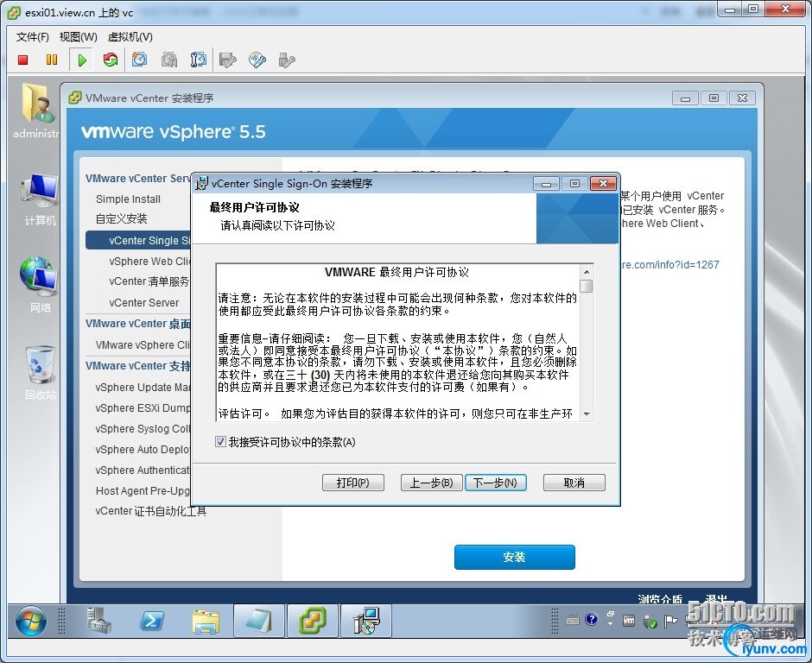Switch to the VMware vCenter installer taskbar icon

[x=312, y=620]
